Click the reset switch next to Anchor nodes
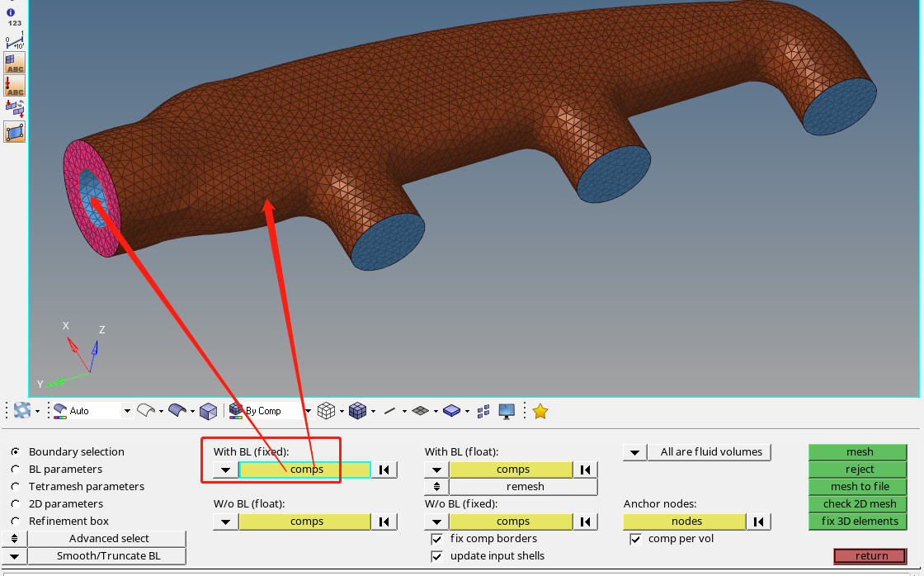This screenshot has width=924, height=576. click(760, 521)
